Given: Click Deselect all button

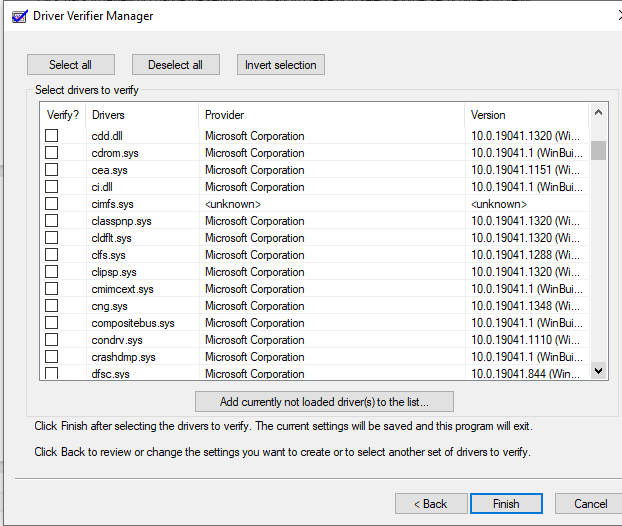Looking at the screenshot, I should coord(175,65).
